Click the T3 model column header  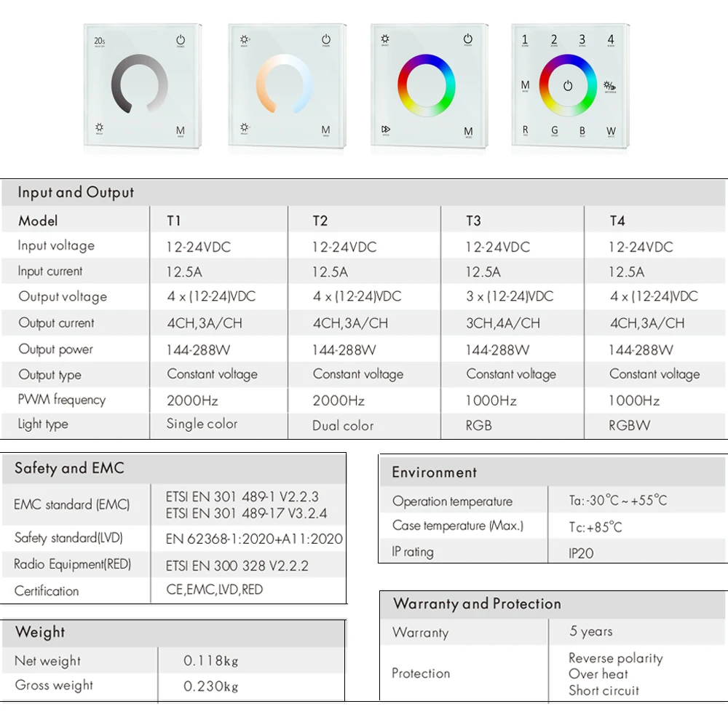[x=474, y=221]
